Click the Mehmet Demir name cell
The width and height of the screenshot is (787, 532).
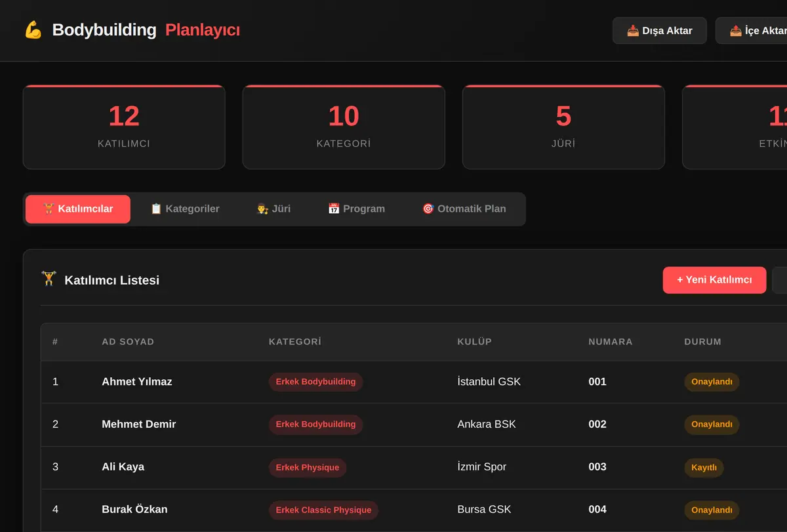coord(139,424)
